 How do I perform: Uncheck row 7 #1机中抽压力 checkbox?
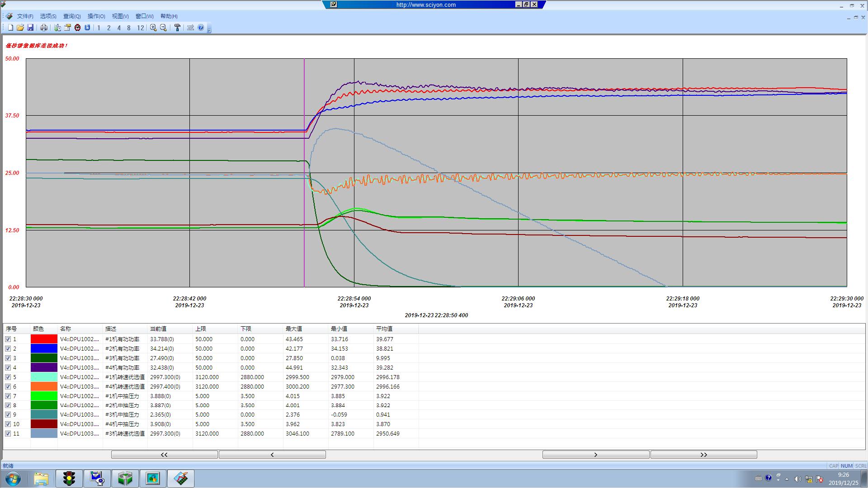coord(8,396)
